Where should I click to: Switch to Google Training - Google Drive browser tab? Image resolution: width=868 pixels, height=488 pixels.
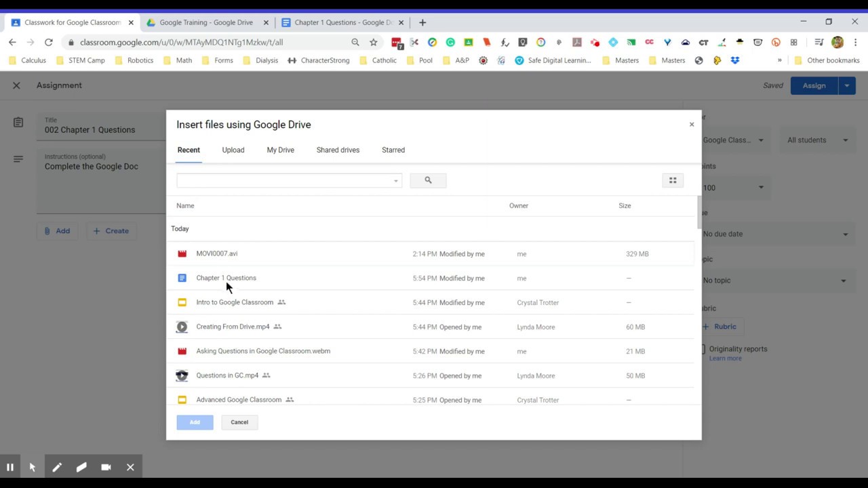click(x=206, y=22)
